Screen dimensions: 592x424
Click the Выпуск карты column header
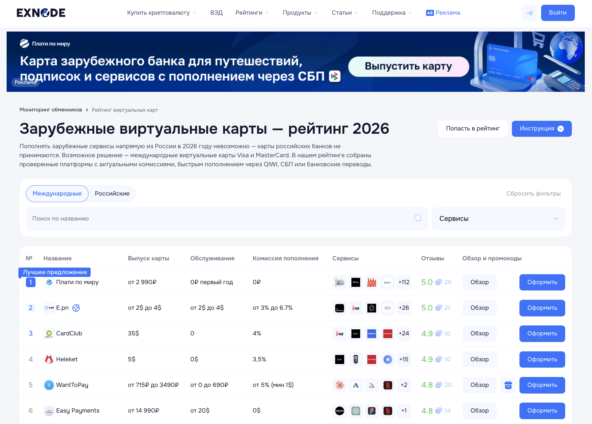pos(148,258)
